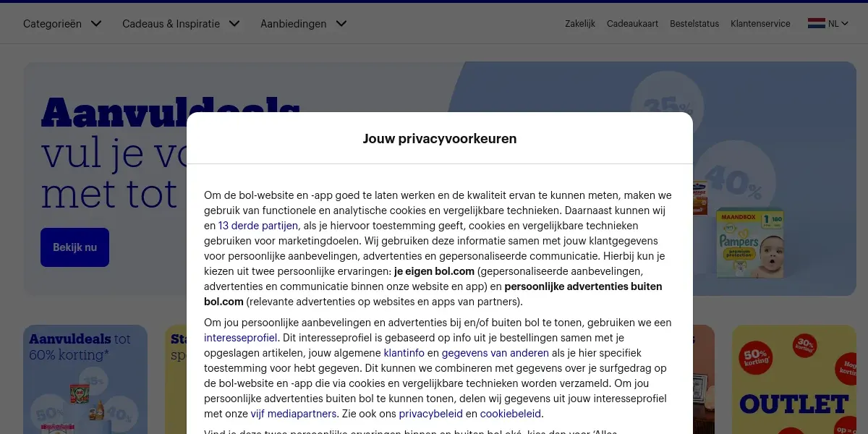Open the Zakelijk link

[x=580, y=24]
